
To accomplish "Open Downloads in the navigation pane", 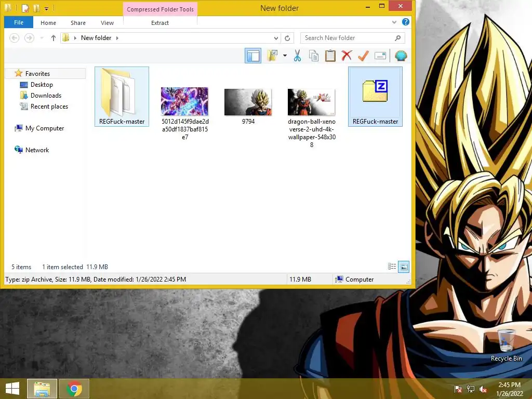I will tap(46, 96).
